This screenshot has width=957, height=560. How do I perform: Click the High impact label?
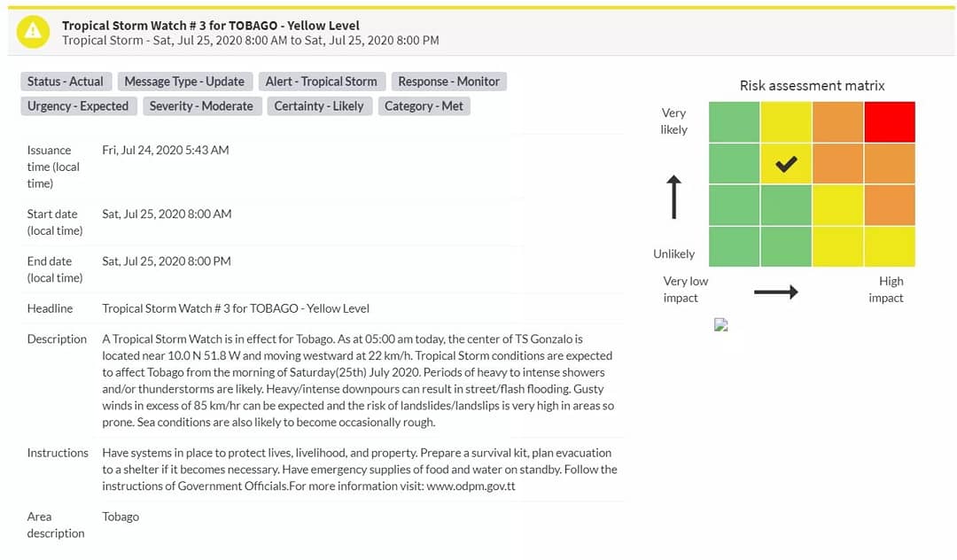(886, 289)
